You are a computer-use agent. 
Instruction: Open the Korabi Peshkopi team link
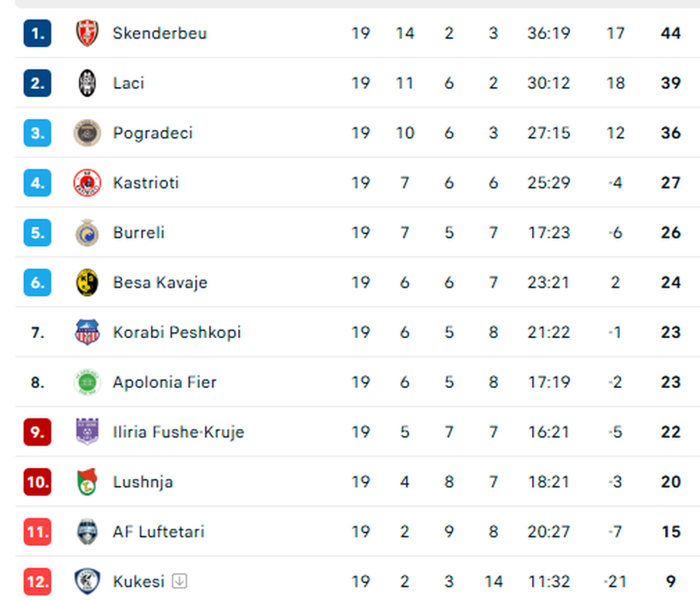pyautogui.click(x=177, y=332)
